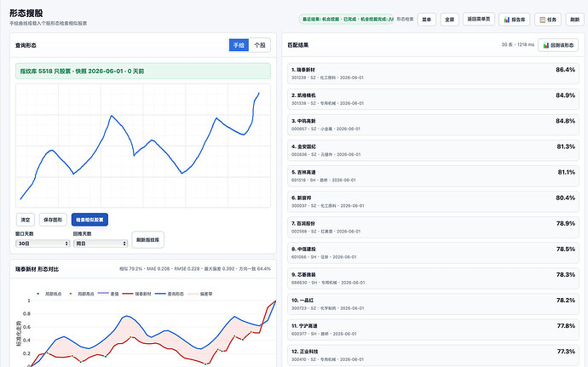Image resolution: width=588 pixels, height=367 pixels.
Task: Open 报告库 via its bar chart icon
Action: pos(507,20)
